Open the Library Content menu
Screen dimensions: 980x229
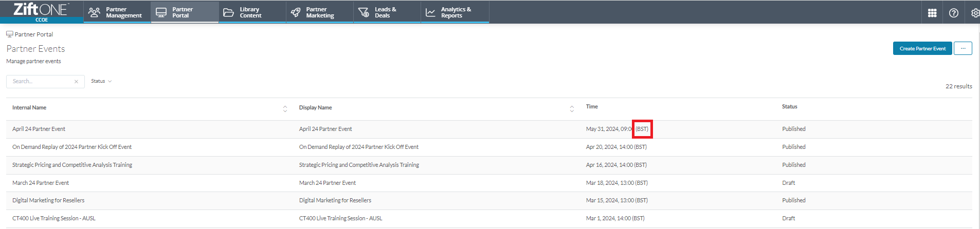tap(252, 12)
